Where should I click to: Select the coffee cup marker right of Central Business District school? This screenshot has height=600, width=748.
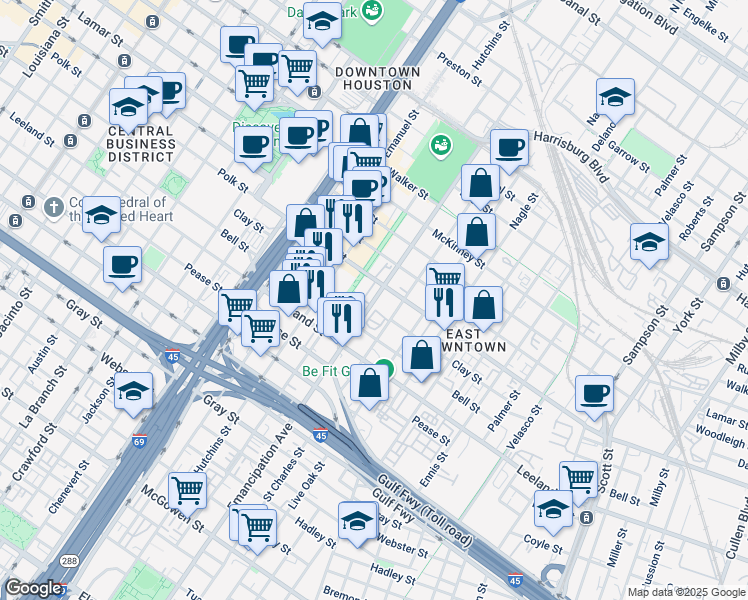point(172,91)
